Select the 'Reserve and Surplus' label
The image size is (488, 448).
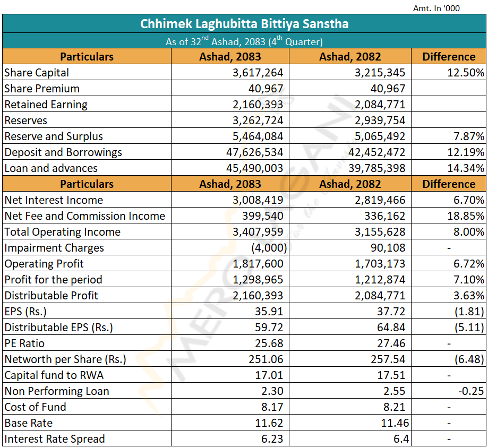click(x=54, y=136)
